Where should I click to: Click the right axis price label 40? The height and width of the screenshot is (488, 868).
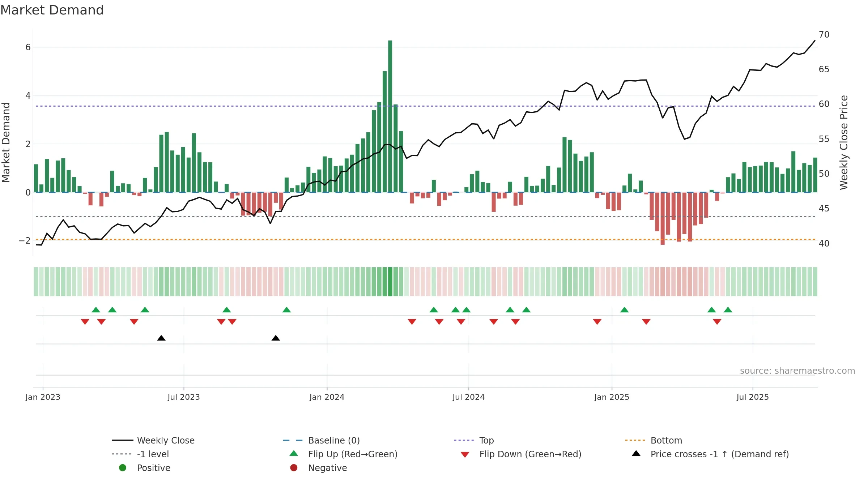[824, 244]
